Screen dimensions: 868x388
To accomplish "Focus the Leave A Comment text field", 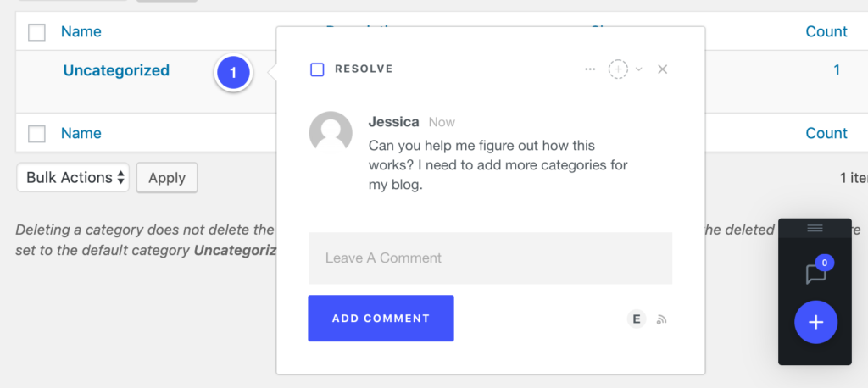I will pos(490,258).
